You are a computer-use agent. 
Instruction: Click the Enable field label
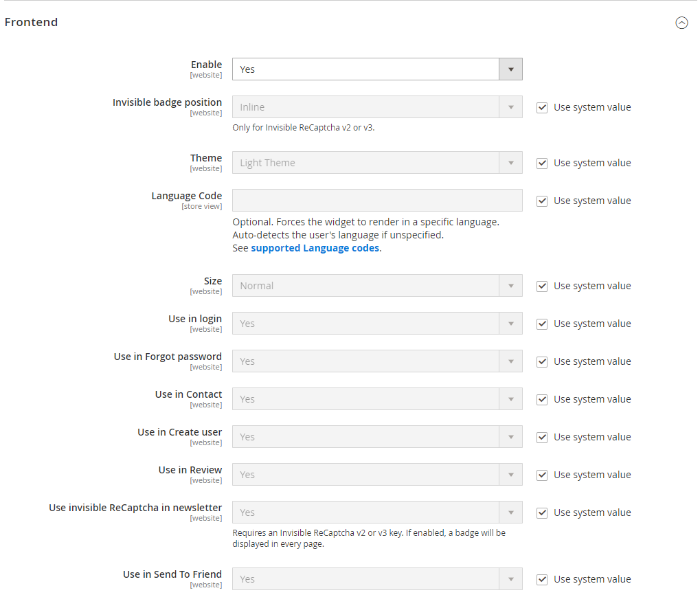tap(206, 65)
